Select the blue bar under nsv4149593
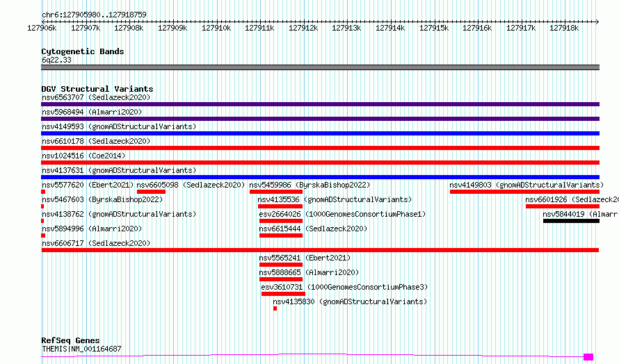619x364 pixels. click(320, 133)
